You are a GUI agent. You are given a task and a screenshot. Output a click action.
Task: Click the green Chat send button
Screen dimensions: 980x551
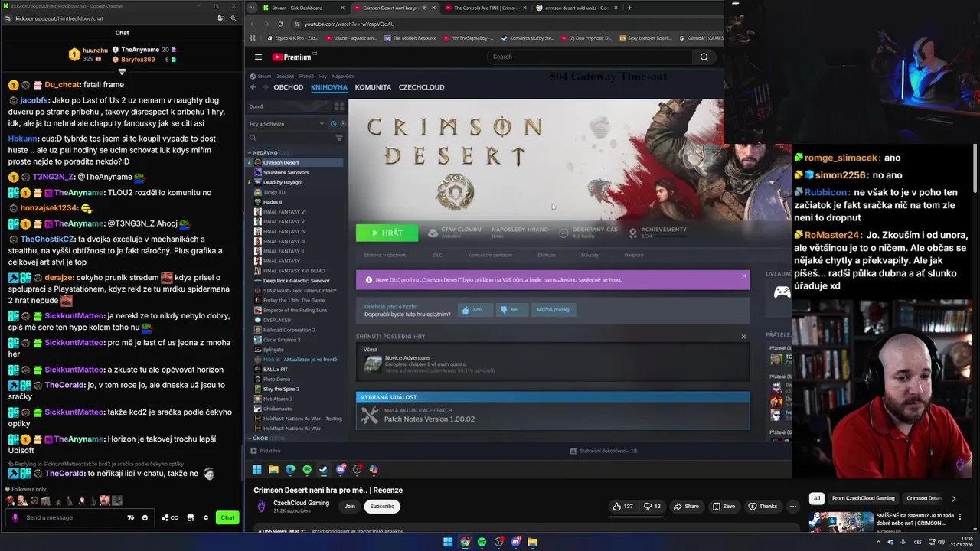pos(227,517)
